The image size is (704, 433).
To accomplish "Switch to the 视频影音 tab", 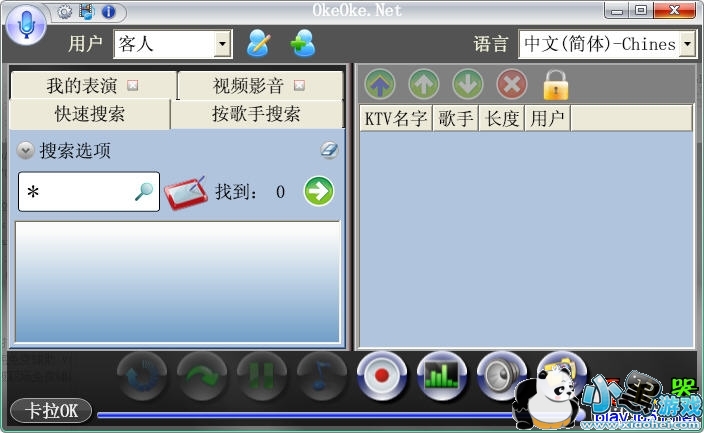I will click(x=248, y=85).
